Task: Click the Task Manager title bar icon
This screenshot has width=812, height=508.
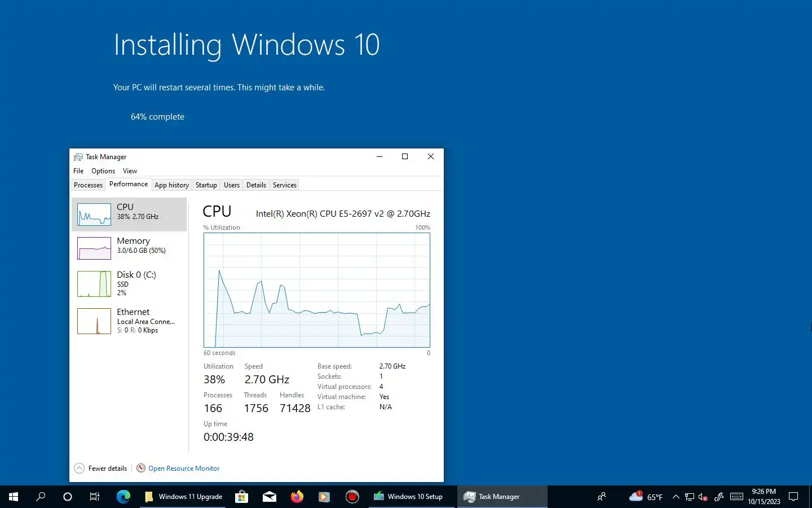Action: click(78, 157)
